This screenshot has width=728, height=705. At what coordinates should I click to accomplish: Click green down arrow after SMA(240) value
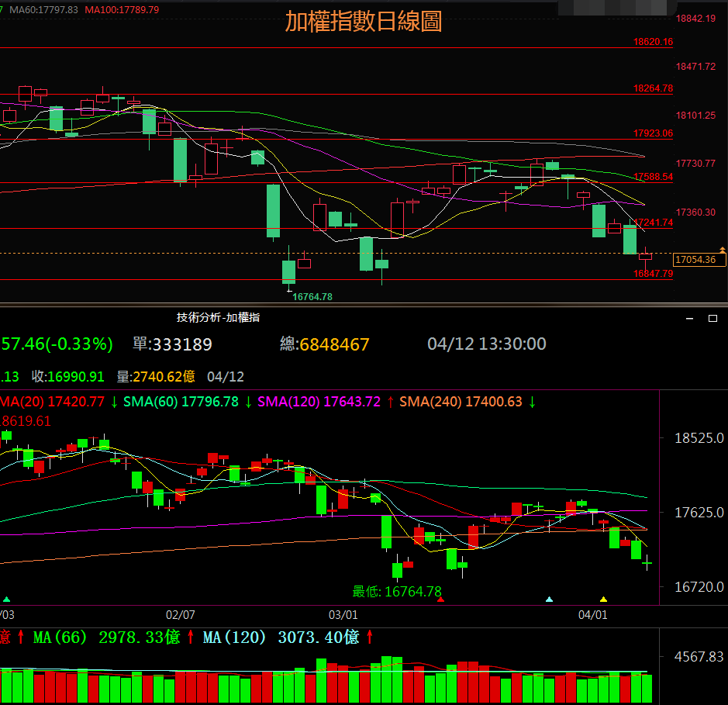pos(533,402)
